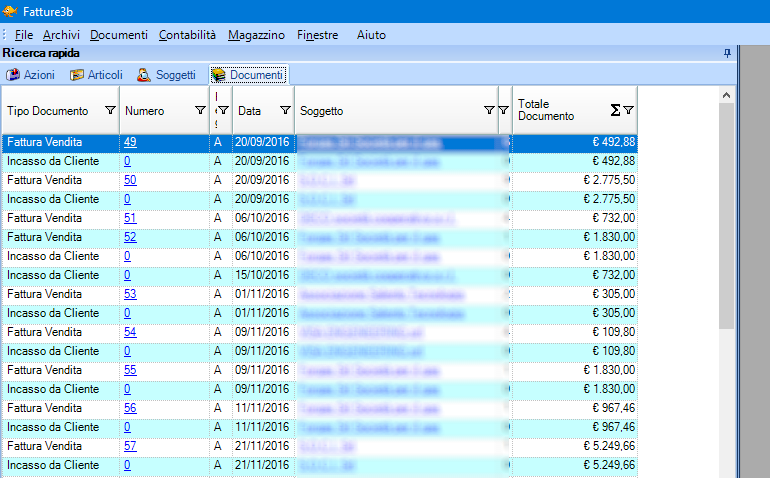
Task: Open invoice number 53 link
Action: pyautogui.click(x=130, y=294)
